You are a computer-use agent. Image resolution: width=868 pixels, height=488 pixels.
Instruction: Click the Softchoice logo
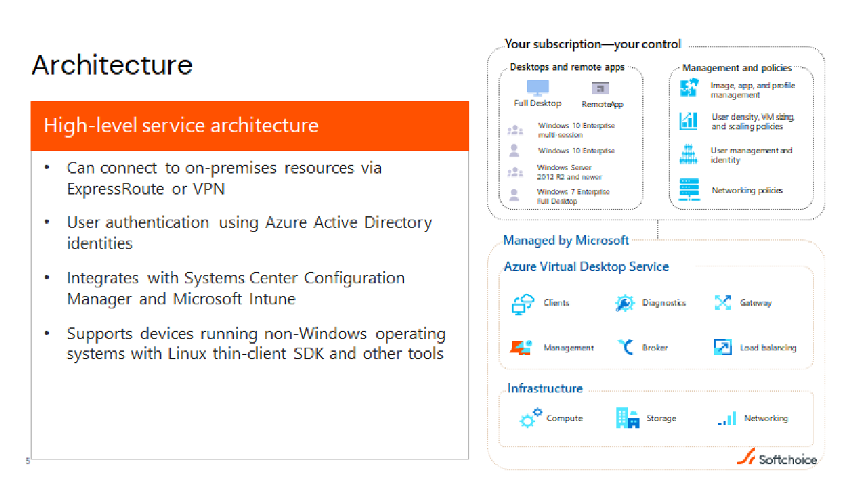pos(777,458)
